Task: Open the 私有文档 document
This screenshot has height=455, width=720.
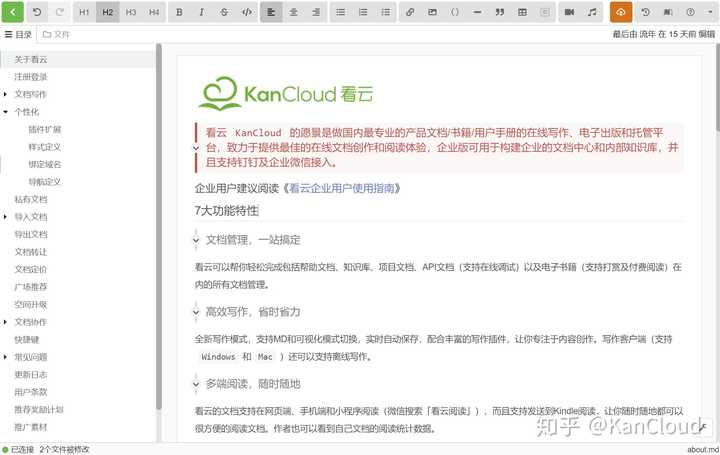Action: tap(30, 199)
